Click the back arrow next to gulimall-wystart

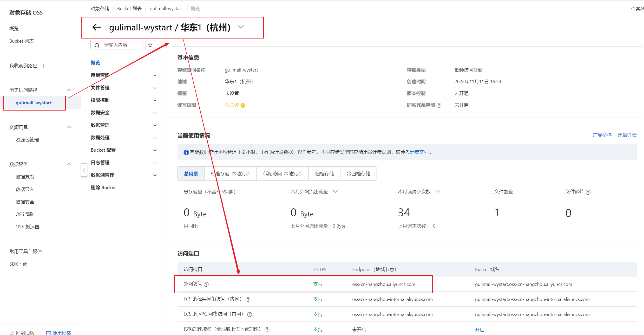97,27
